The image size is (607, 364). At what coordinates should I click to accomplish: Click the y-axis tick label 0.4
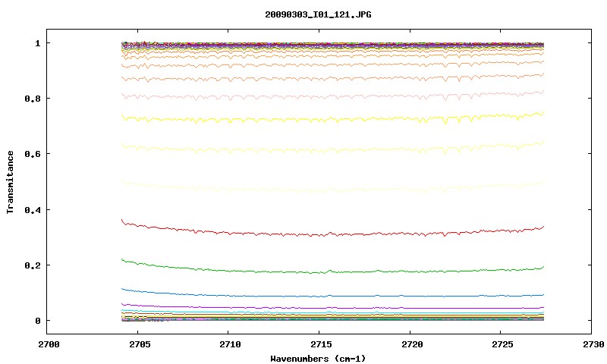point(33,209)
